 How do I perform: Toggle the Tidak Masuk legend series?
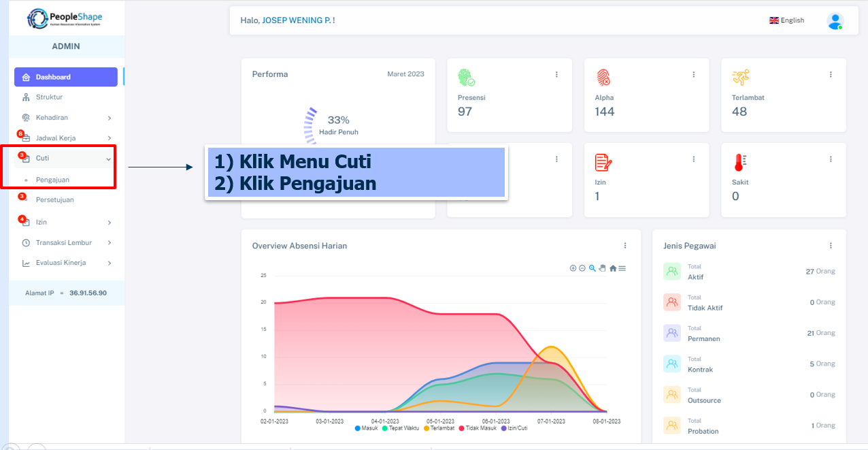[x=478, y=428]
